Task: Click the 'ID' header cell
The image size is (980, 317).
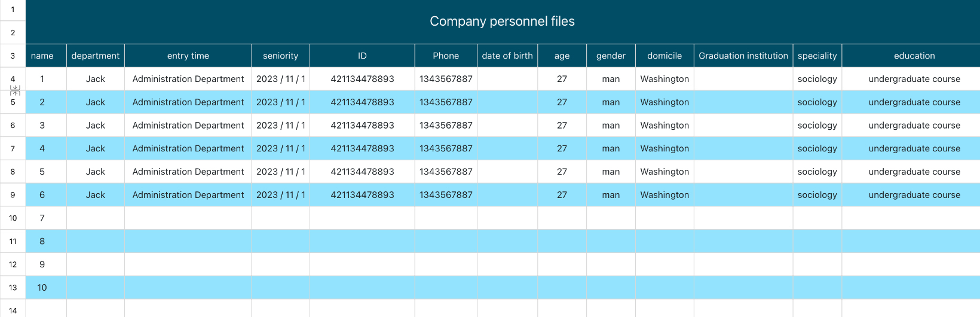Action: pos(362,56)
